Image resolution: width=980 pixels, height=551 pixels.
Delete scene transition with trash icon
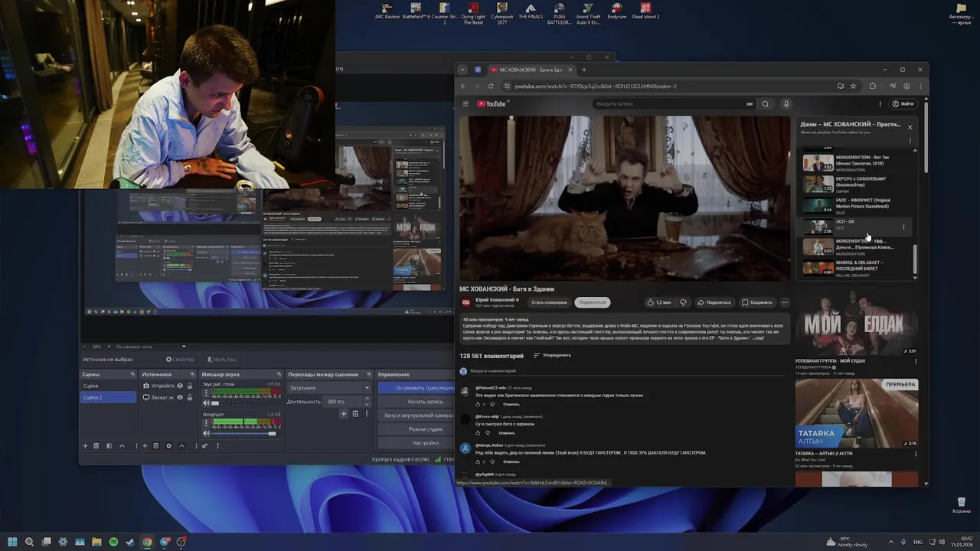coord(355,413)
